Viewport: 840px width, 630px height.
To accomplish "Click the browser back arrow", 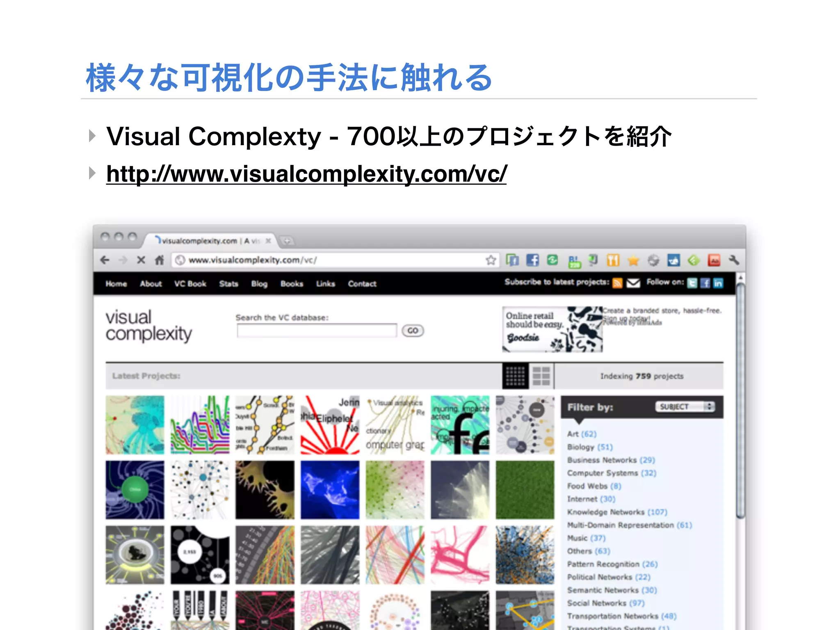I will (105, 260).
